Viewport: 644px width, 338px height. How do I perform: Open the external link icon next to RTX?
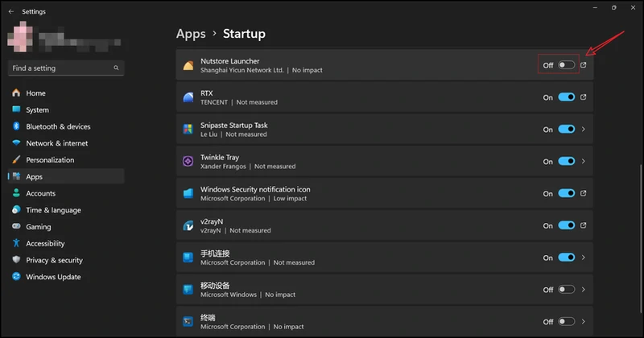tap(584, 97)
